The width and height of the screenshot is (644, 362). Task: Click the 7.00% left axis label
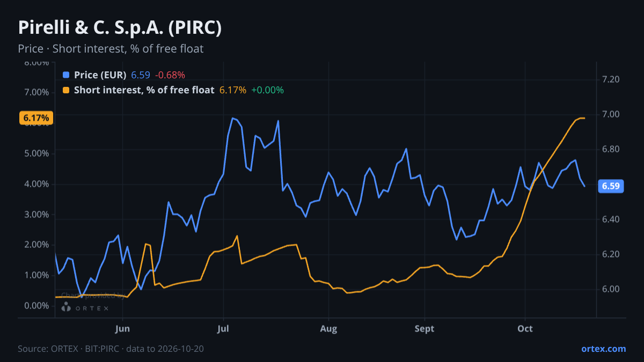[35, 92]
